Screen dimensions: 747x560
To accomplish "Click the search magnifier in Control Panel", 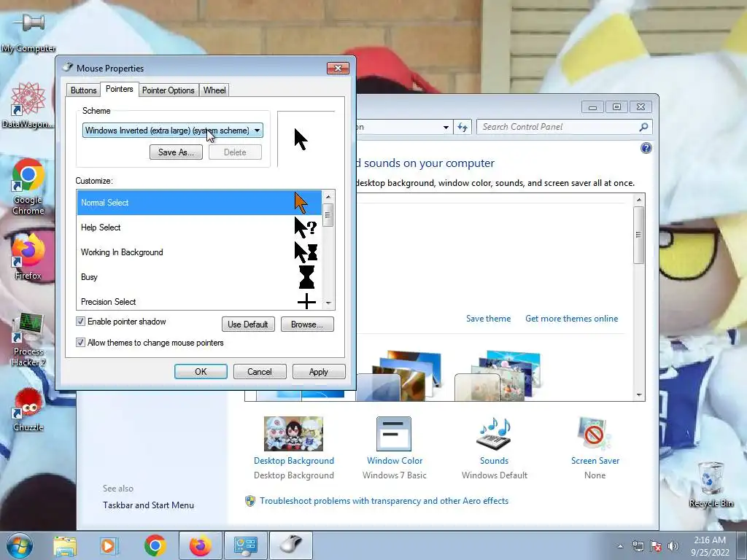I will [x=643, y=127].
